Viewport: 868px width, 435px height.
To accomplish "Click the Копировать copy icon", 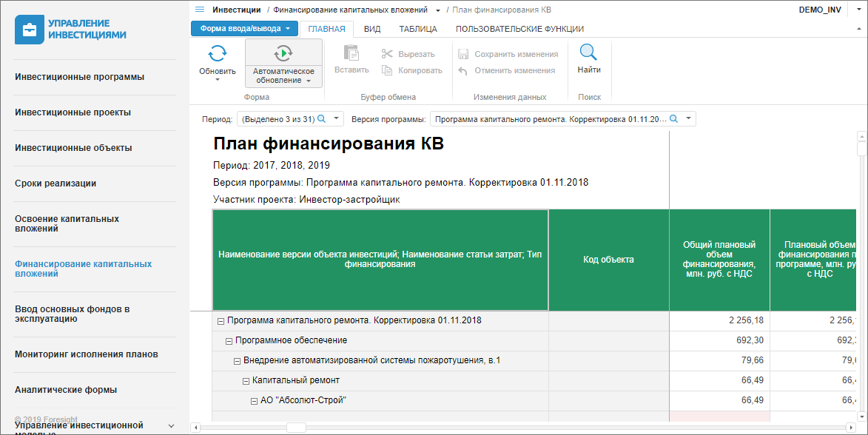I will pyautogui.click(x=387, y=70).
